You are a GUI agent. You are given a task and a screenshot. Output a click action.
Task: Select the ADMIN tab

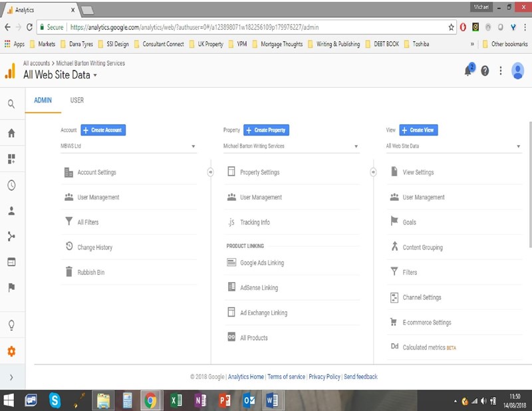[x=43, y=100]
